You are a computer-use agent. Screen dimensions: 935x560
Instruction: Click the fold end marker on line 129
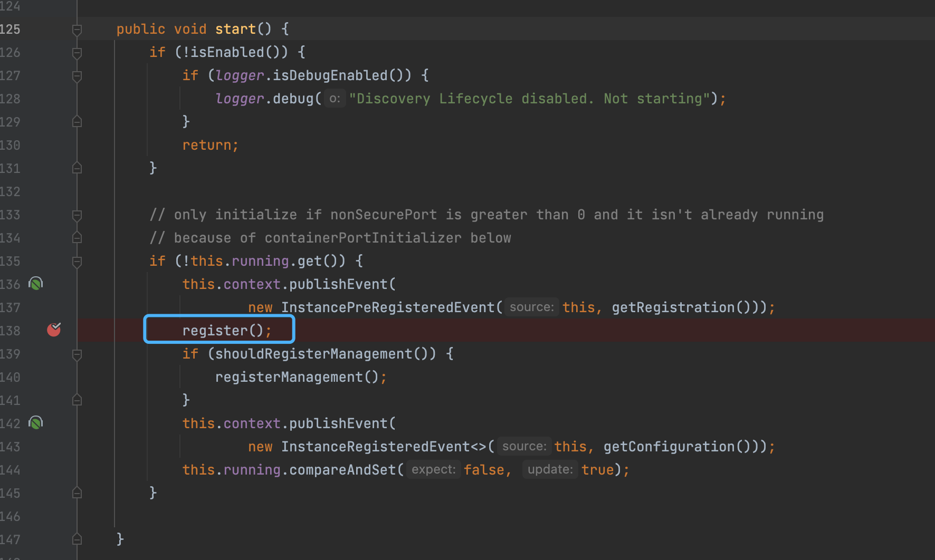tap(77, 121)
